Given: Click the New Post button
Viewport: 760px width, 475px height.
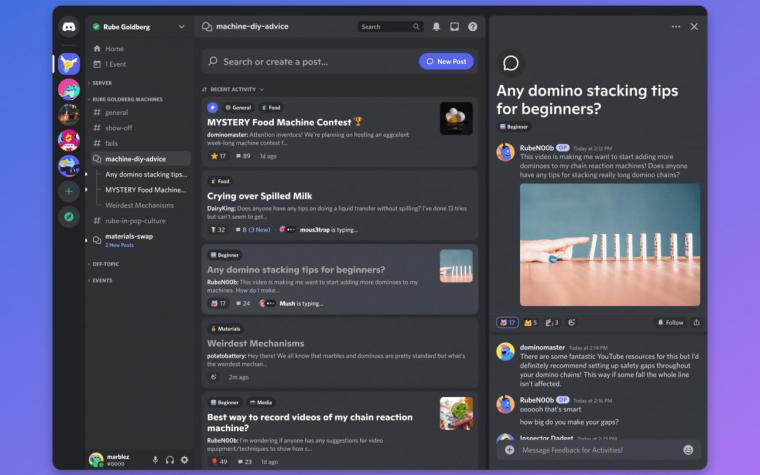Looking at the screenshot, I should point(446,62).
